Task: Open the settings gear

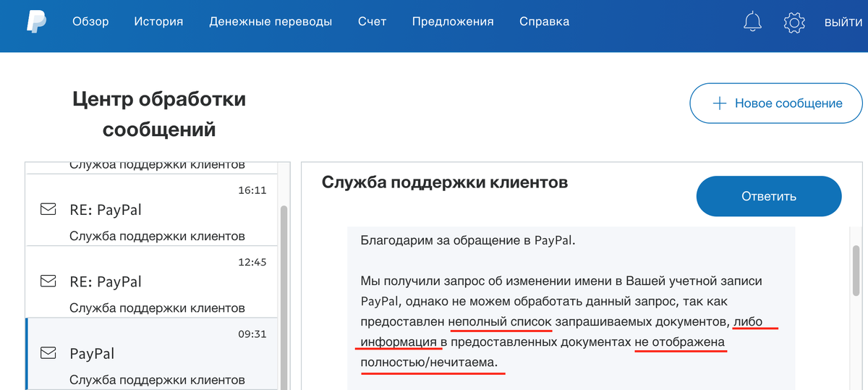Action: (794, 22)
